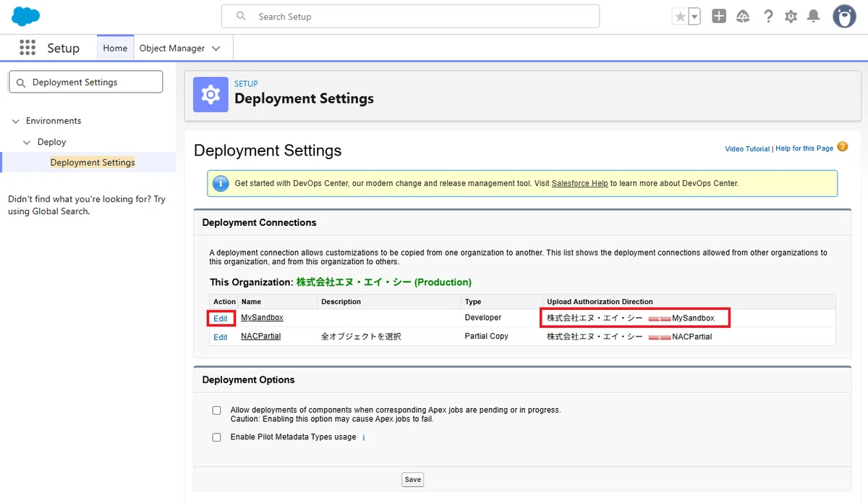Click the Favorites star icon

(x=680, y=16)
